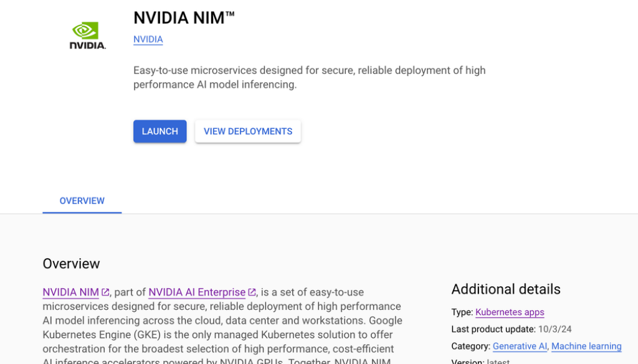
Task: Open external link icon beside NVIDIA NIM
Action: (x=106, y=292)
